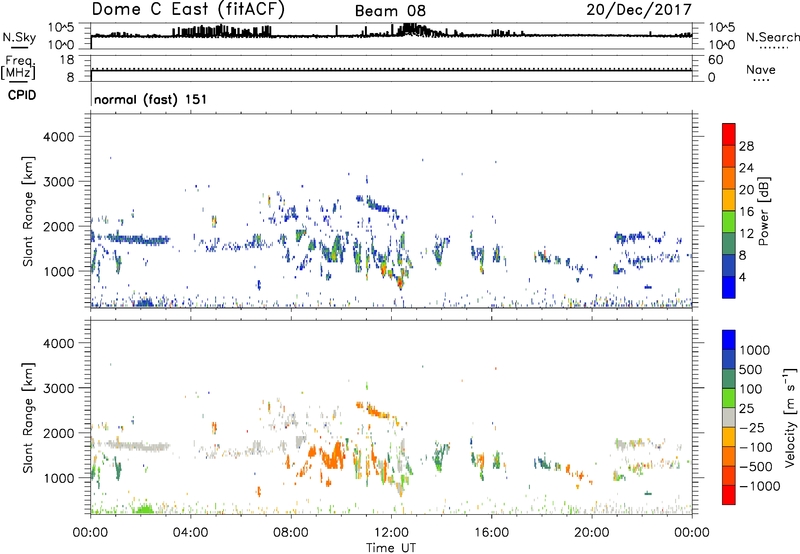The width and height of the screenshot is (800, 554).
Task: Pick the Power colorbar segment between 16 and 20
Action: click(x=729, y=199)
